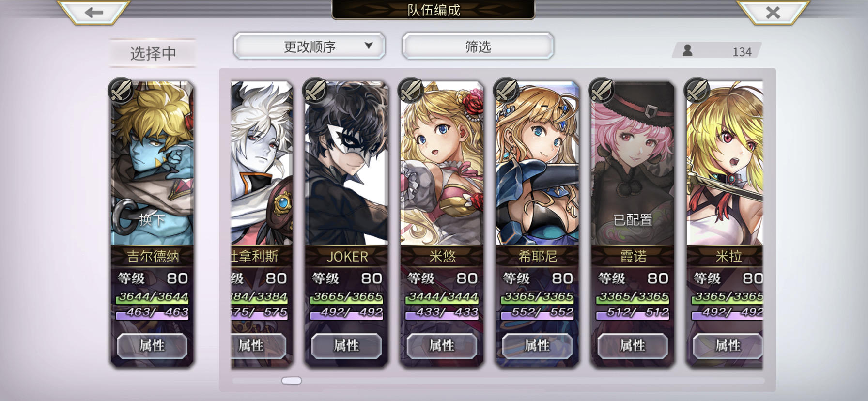The width and height of the screenshot is (868, 401).
Task: Click the sword class icon on 希耶尼 card
Action: click(x=506, y=90)
